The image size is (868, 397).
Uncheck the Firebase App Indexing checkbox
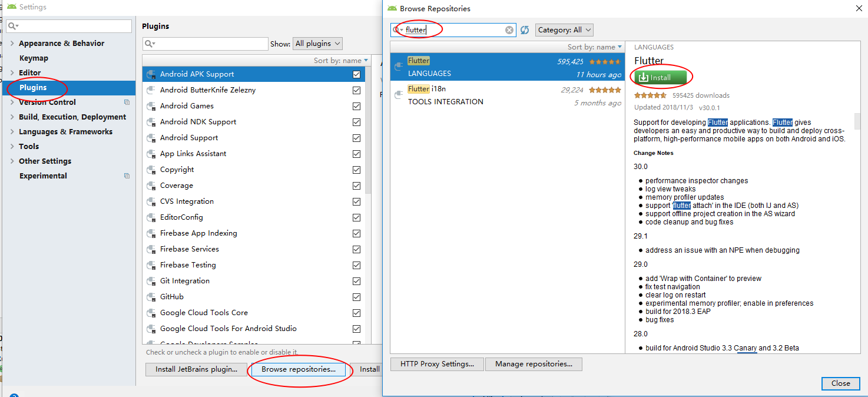pyautogui.click(x=356, y=233)
